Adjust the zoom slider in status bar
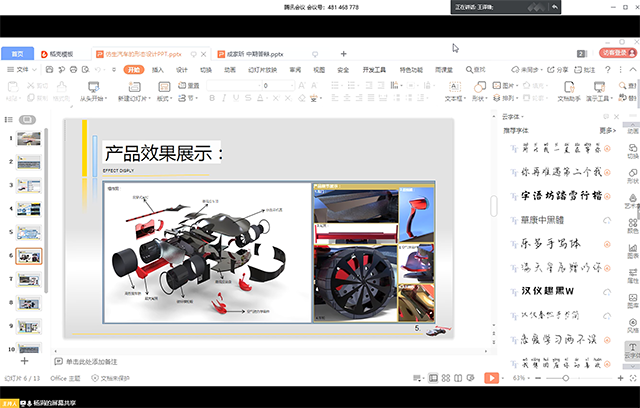 pyautogui.click(x=565, y=378)
